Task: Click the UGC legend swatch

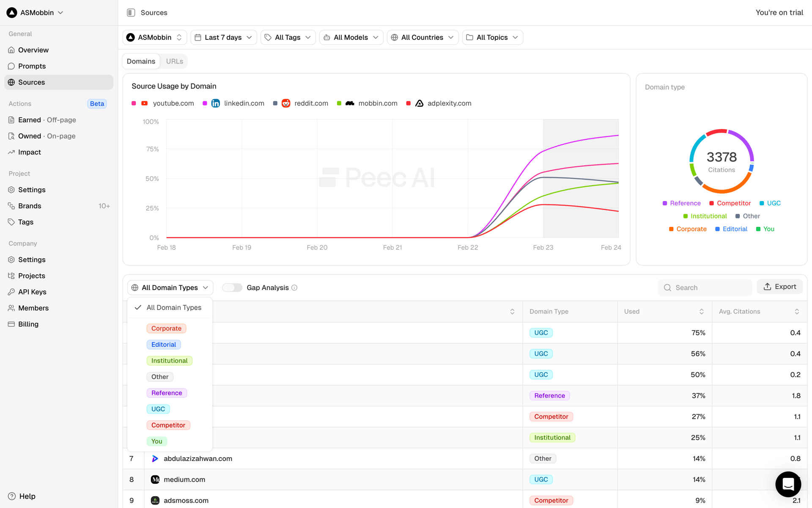Action: point(762,203)
